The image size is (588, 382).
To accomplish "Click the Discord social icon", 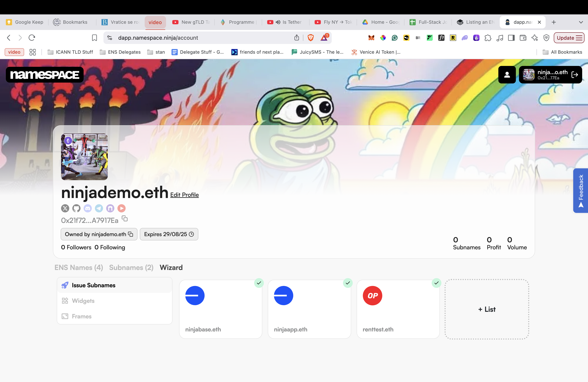I will pos(87,208).
